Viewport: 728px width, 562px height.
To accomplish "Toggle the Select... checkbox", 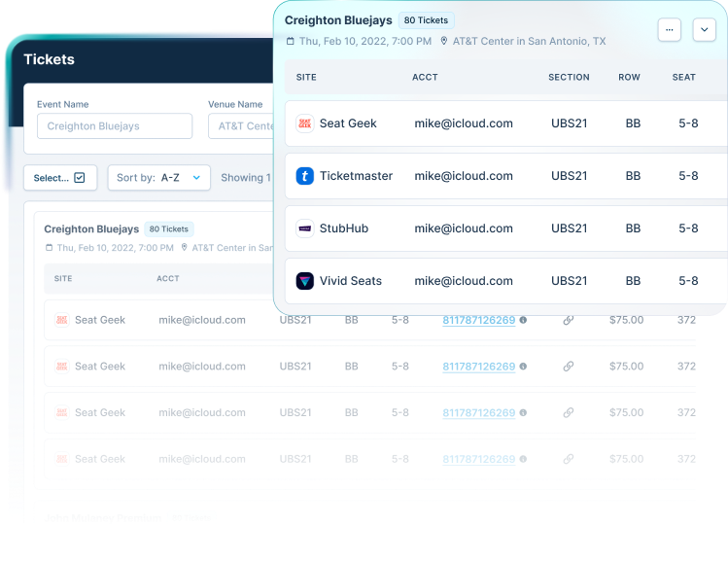I will click(x=80, y=178).
